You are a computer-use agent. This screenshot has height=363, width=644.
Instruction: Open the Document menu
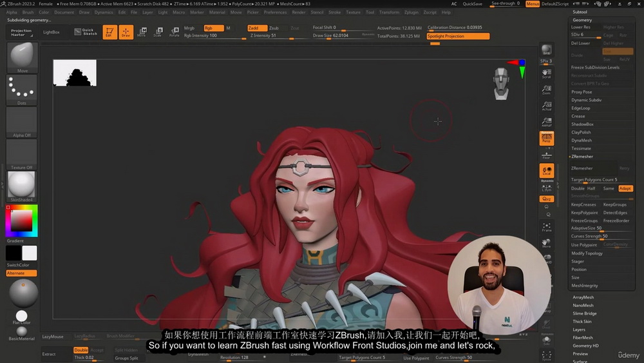[x=64, y=12]
